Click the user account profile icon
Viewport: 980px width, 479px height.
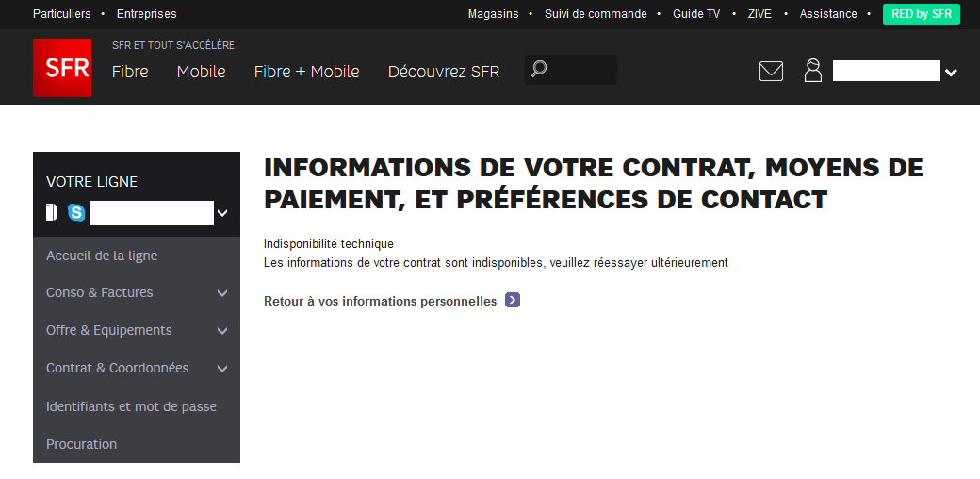point(812,71)
